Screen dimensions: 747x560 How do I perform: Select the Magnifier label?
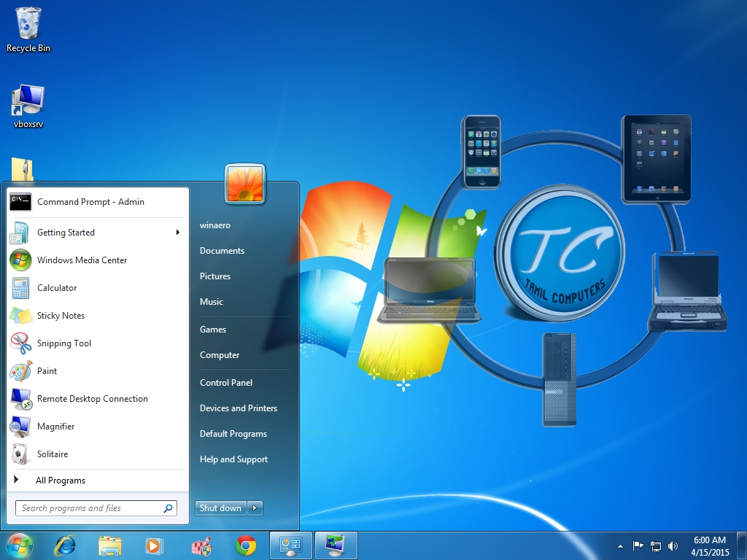(56, 427)
